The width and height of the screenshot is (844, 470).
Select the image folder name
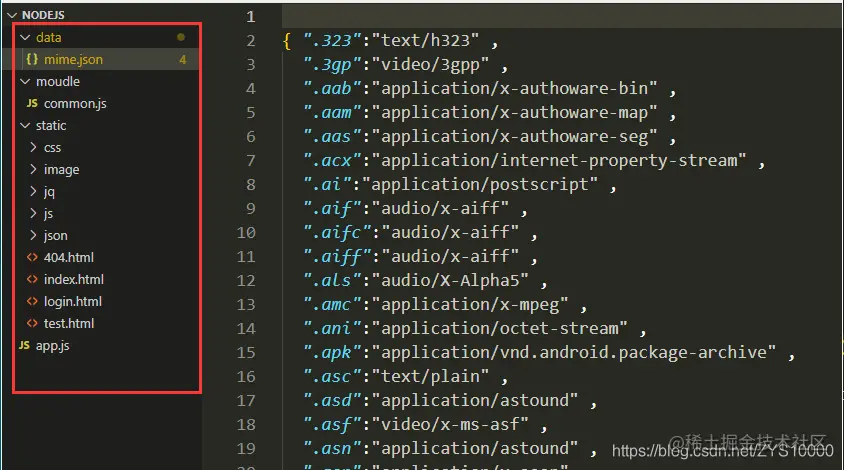(61, 170)
